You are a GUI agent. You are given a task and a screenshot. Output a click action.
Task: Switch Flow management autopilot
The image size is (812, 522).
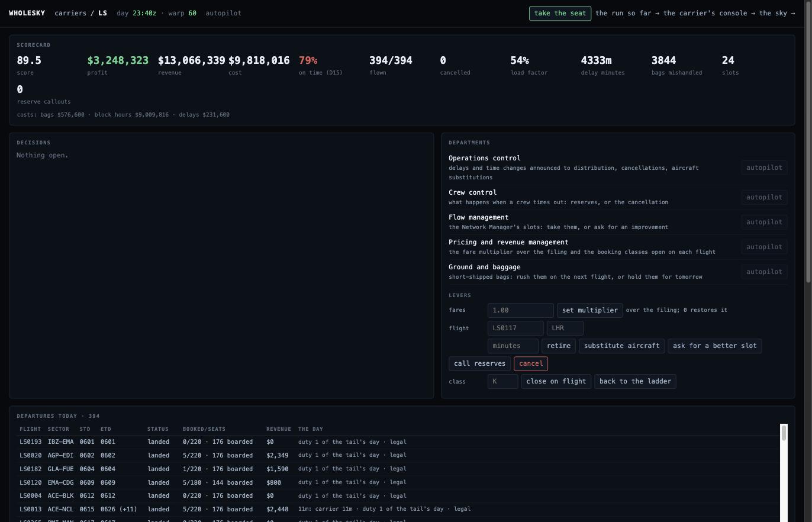coord(764,222)
